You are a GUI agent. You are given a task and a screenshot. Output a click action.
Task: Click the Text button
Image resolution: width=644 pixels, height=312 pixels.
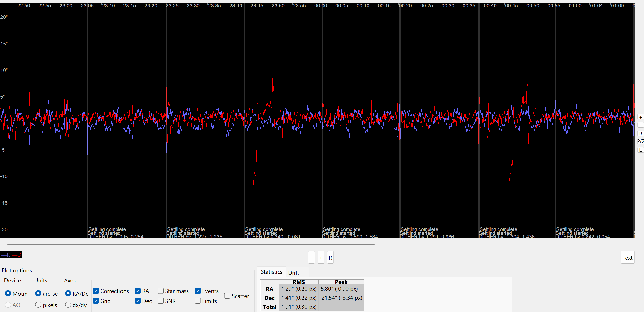[627, 258]
